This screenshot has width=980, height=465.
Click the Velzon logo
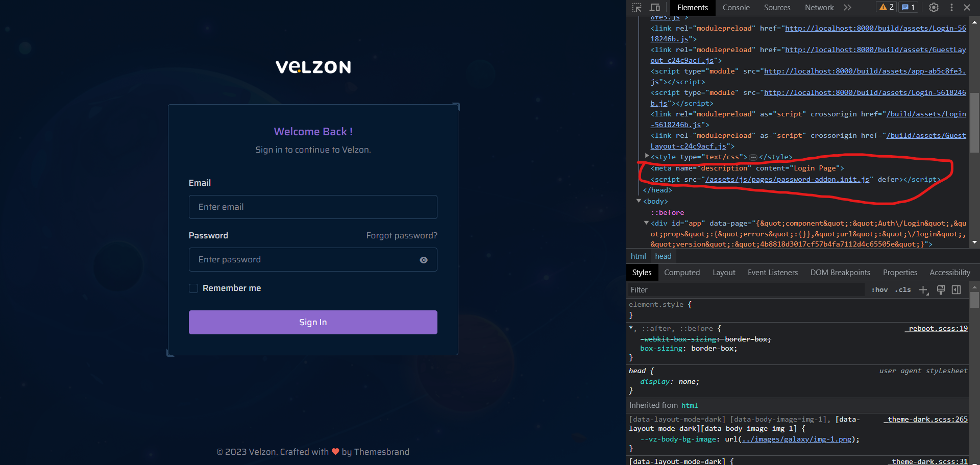313,67
